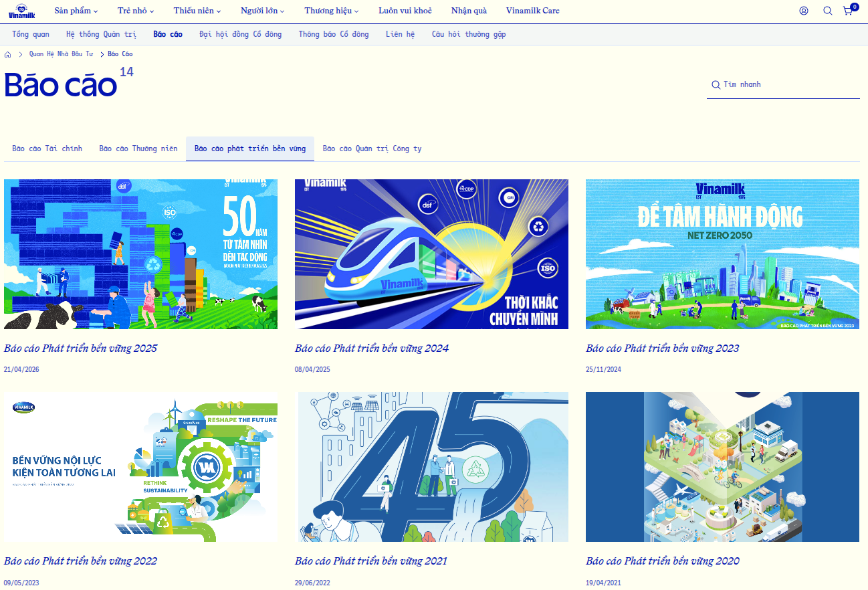Screen dimensions: 868x590
Task: Click the search magnifier icon in the header
Action: (827, 11)
